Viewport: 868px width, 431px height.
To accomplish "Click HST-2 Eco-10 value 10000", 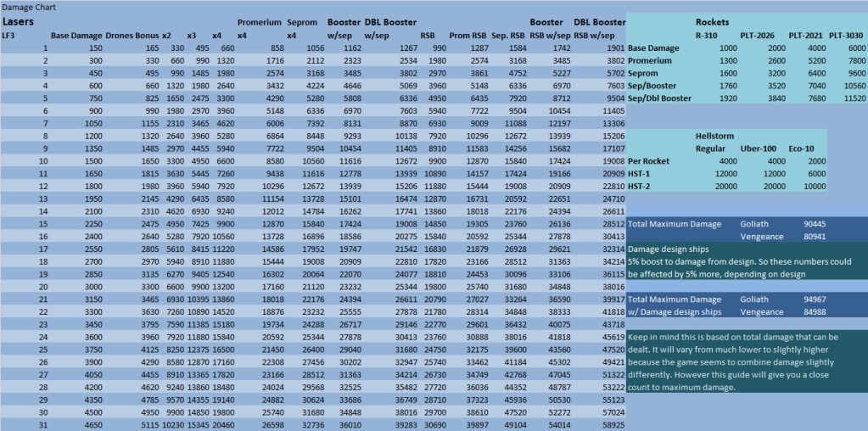I will point(815,187).
